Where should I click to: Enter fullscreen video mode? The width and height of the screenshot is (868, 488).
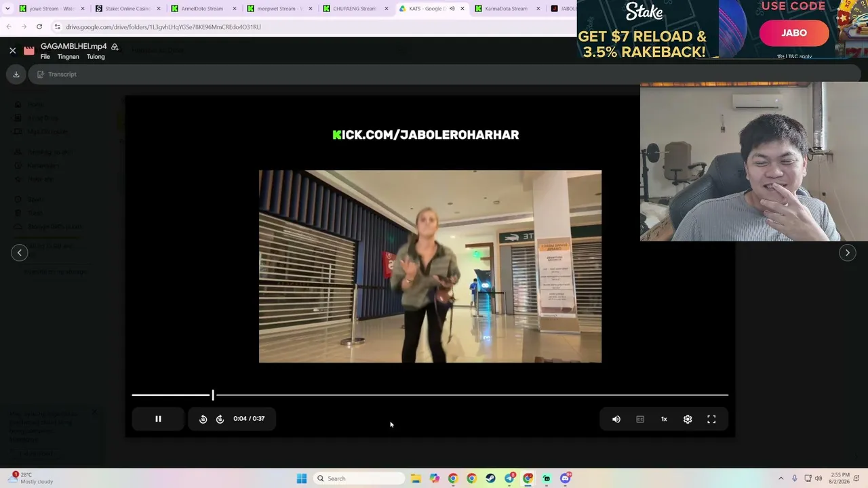click(711, 420)
